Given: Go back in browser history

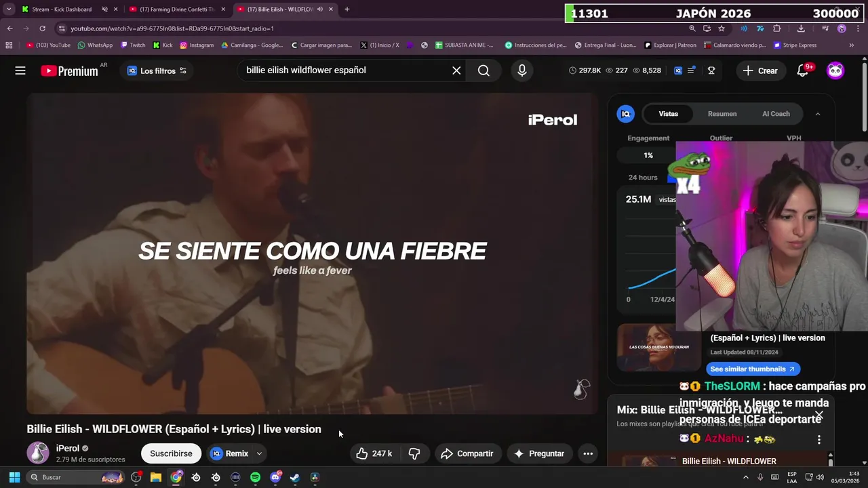Looking at the screenshot, I should click(9, 28).
